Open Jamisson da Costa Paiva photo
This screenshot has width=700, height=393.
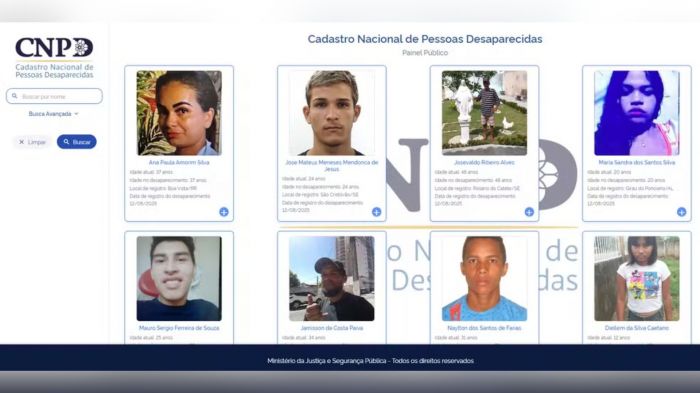(332, 279)
